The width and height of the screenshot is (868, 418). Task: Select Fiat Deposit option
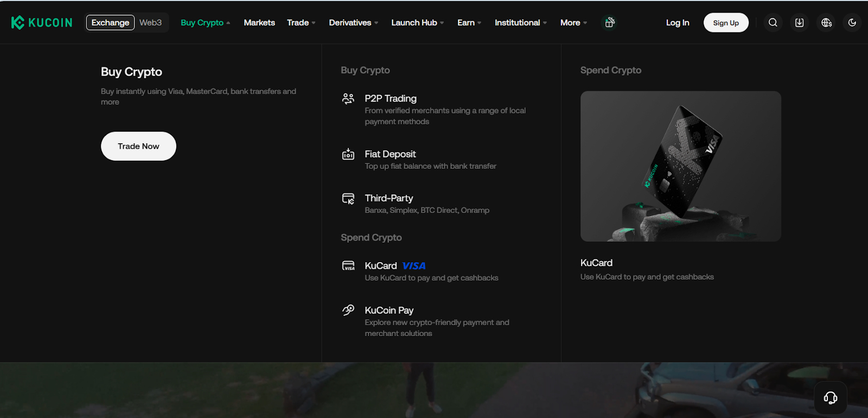tap(390, 154)
